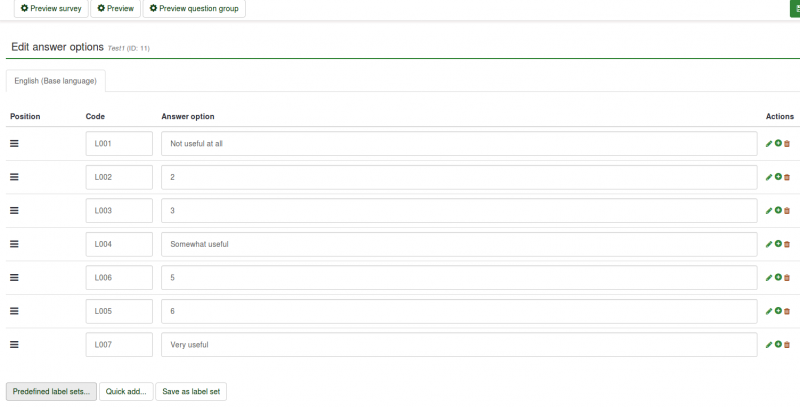Click the trash icon in the L005 row

click(787, 311)
